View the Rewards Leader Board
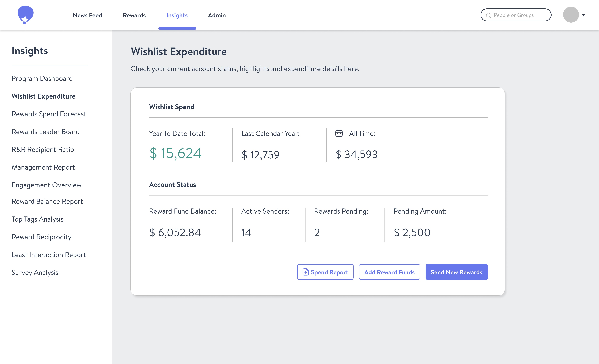Image resolution: width=599 pixels, height=364 pixels. coord(45,132)
